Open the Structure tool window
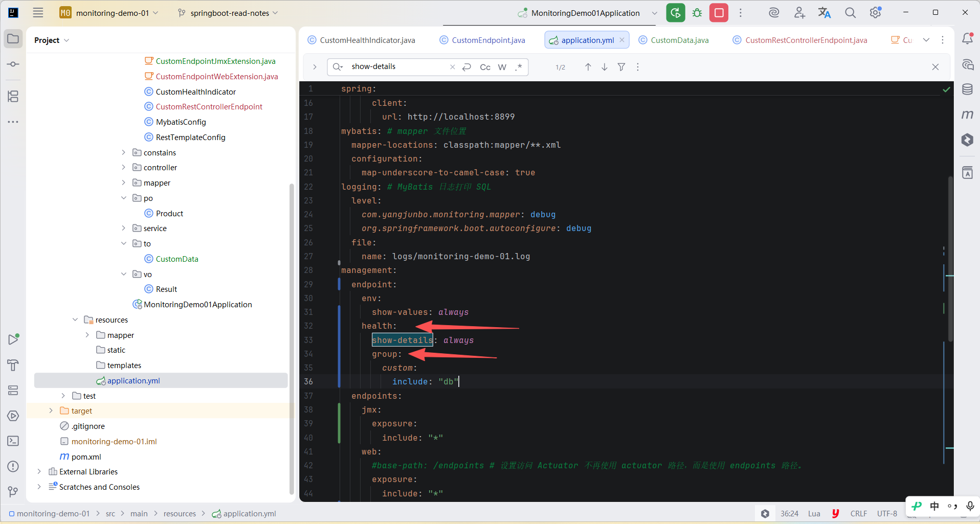The width and height of the screenshot is (980, 524). click(x=13, y=96)
